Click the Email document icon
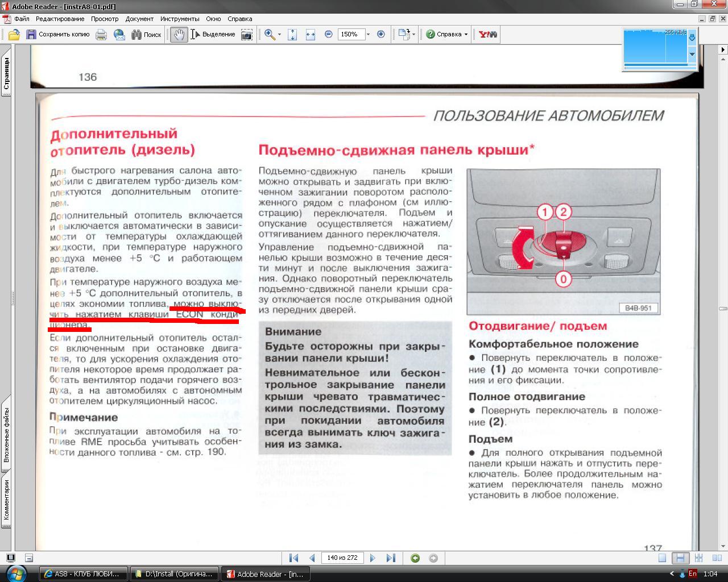 119,35
